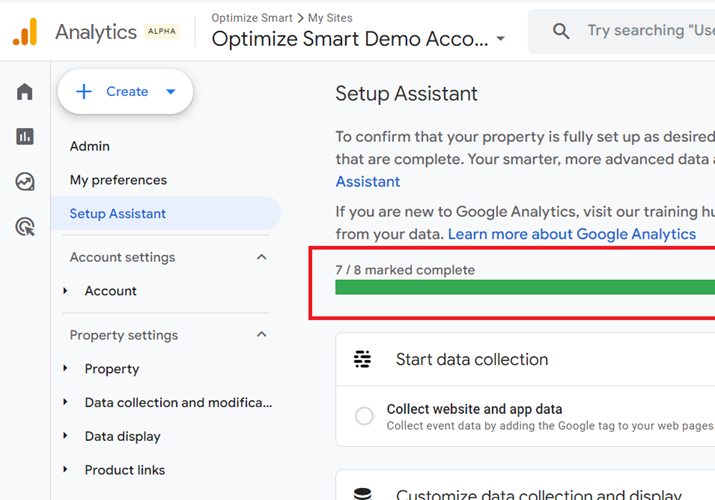Open the Advertising cursor target icon
Viewport: 715px width, 500px height.
[x=25, y=227]
